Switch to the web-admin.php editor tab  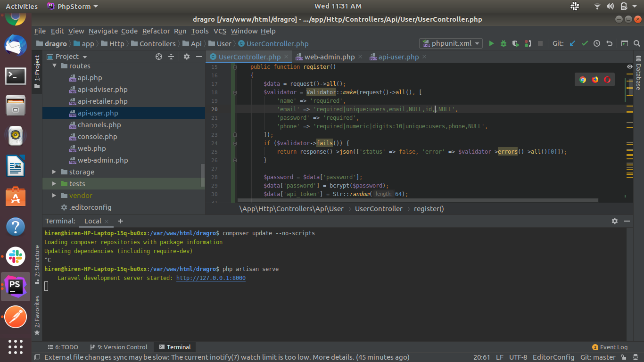coord(329,57)
